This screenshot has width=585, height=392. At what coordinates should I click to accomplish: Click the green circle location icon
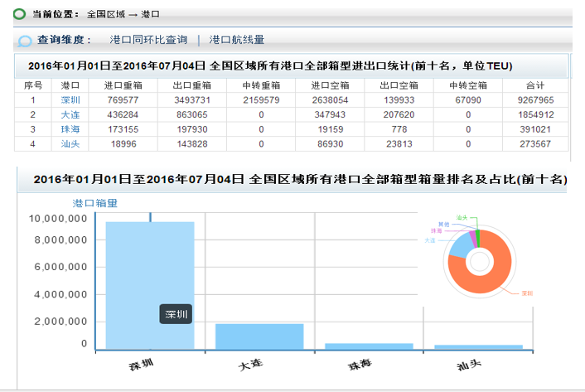click(x=19, y=14)
